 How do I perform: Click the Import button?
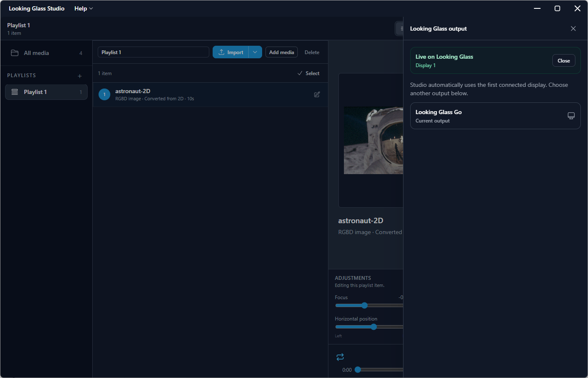[231, 52]
